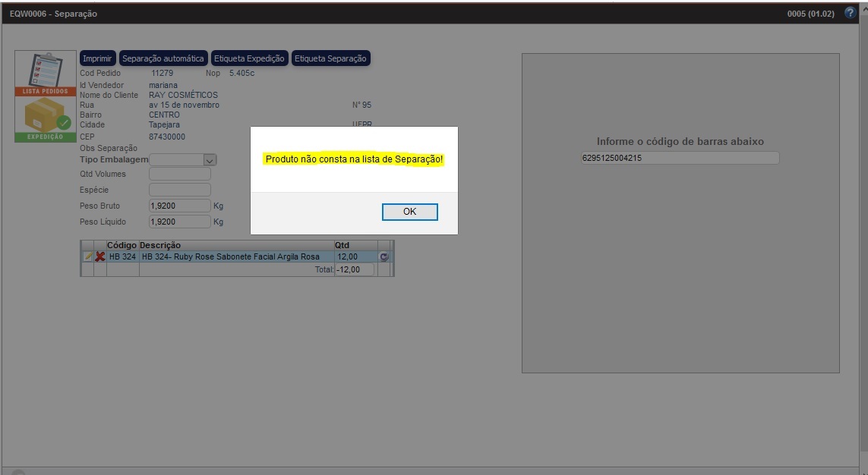868x475 pixels.
Task: Expand the Tipo Embalagem dropdown
Action: click(x=210, y=160)
